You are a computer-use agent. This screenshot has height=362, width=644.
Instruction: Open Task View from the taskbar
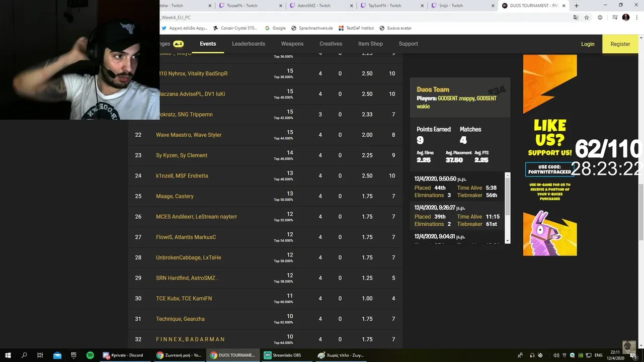[40, 355]
